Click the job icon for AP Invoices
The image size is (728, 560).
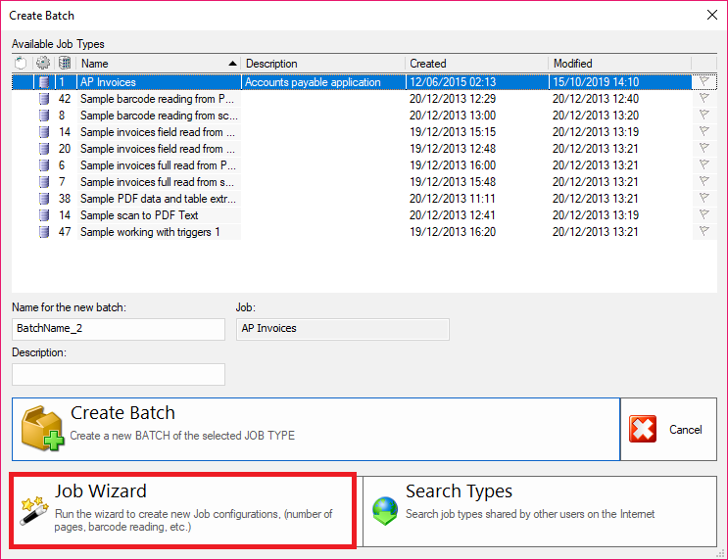click(x=43, y=82)
